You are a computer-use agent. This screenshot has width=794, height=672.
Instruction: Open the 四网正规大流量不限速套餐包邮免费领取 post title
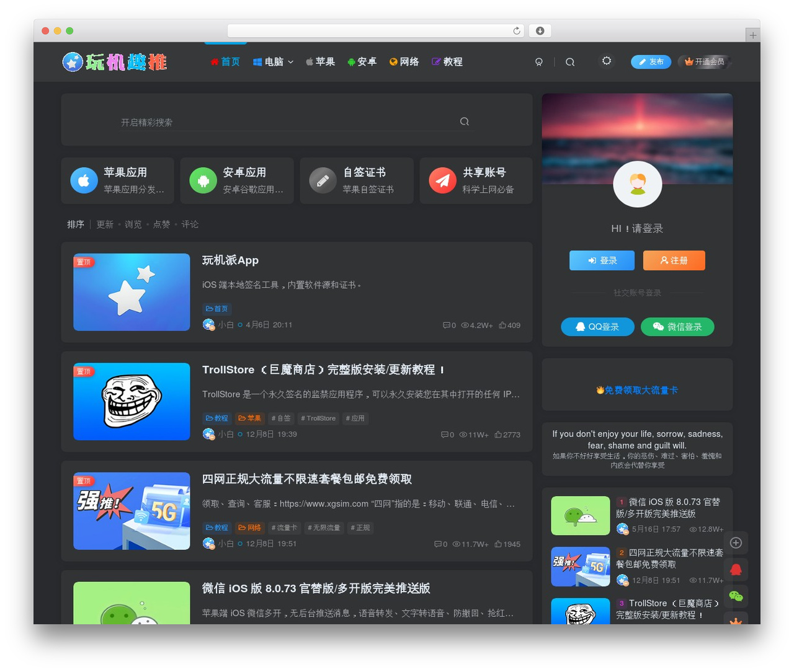307,479
